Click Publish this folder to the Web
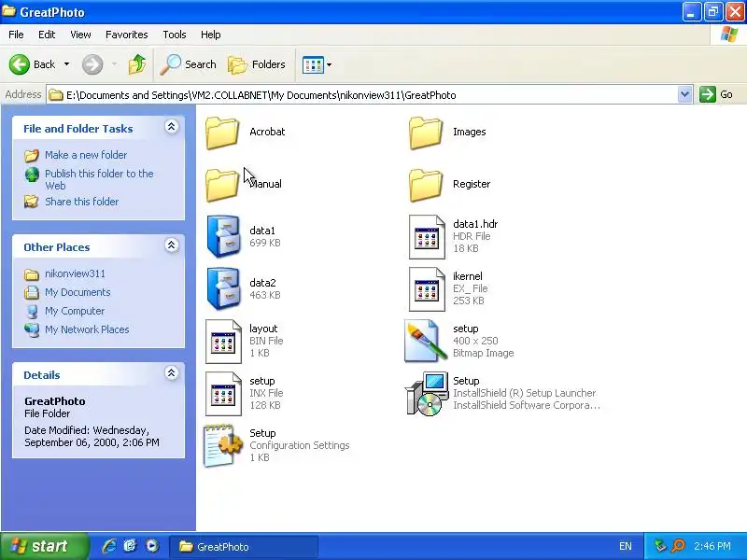 click(99, 179)
